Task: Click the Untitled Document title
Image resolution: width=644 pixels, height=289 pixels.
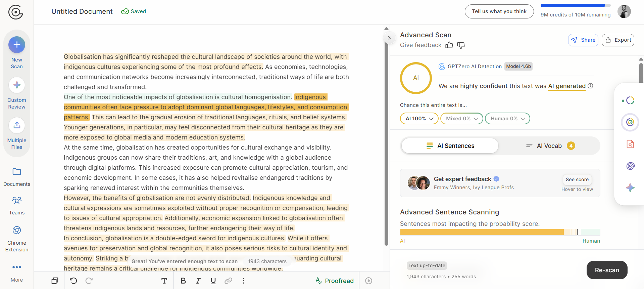Action: pyautogui.click(x=82, y=11)
